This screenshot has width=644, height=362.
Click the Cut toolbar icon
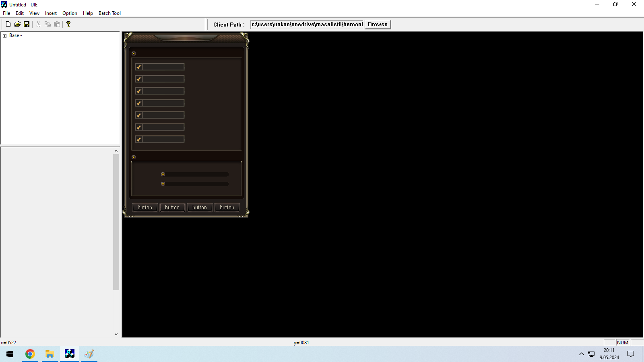point(38,24)
